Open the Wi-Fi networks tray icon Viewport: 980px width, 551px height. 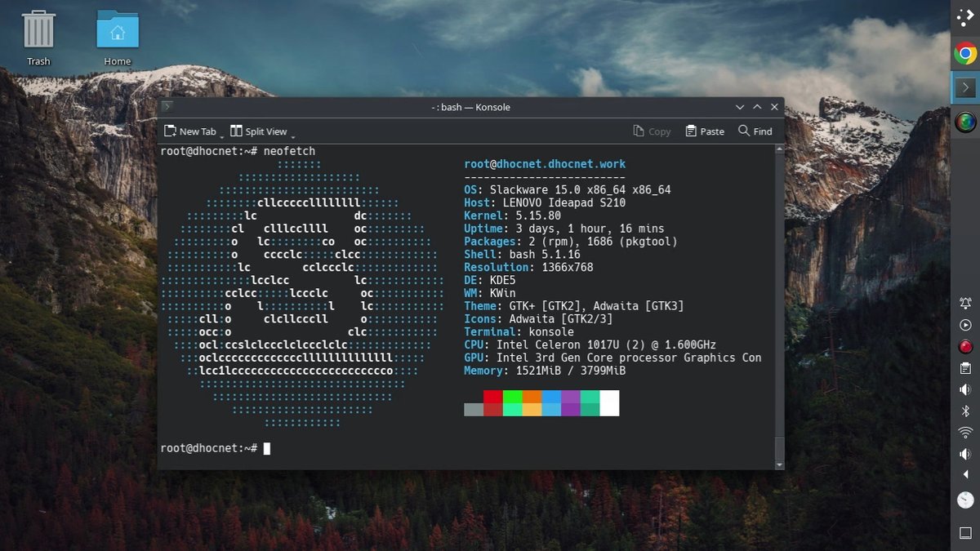click(x=965, y=432)
